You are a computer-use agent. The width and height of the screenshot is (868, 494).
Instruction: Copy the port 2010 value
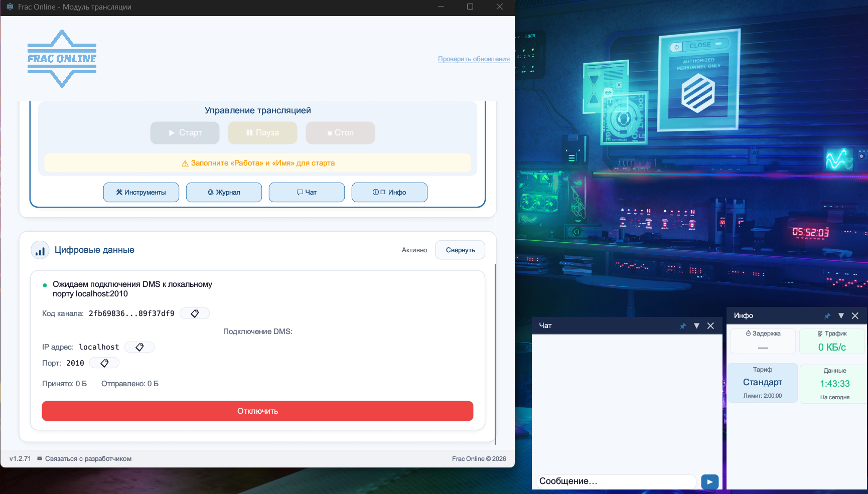[x=104, y=363]
